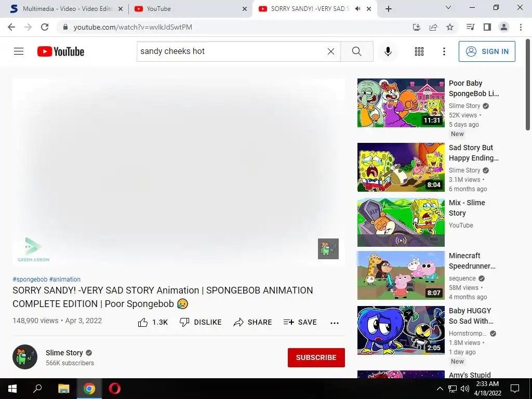Screen dimensions: 532x399
Task: Go forward with the forward arrow
Action: [x=28, y=27]
